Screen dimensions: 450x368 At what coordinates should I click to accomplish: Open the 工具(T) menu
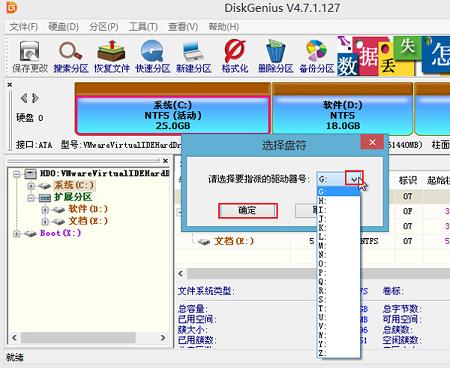(x=143, y=27)
